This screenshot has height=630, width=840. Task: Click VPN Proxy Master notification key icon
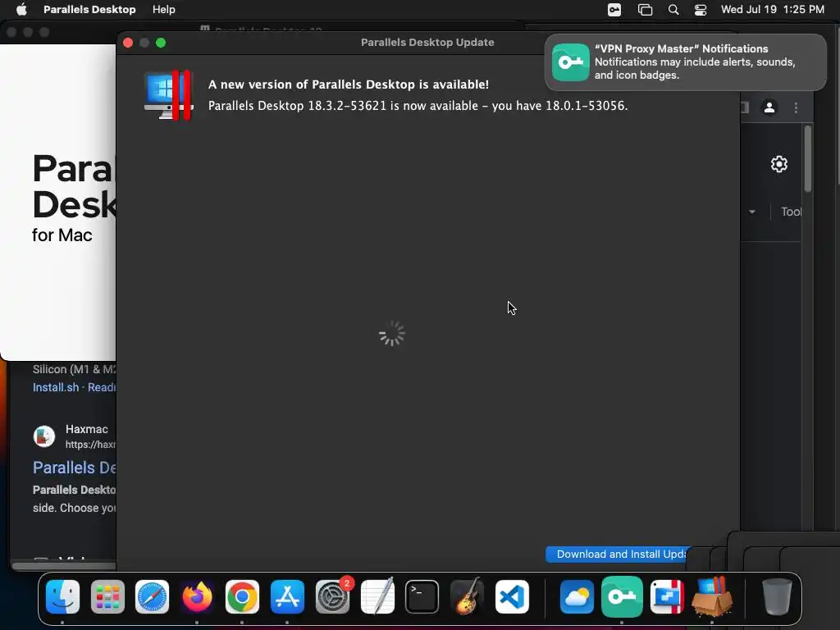(x=571, y=62)
